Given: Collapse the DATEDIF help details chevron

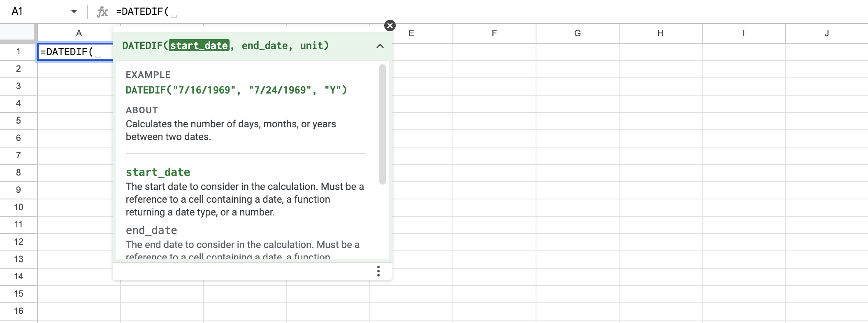Looking at the screenshot, I should pyautogui.click(x=380, y=46).
